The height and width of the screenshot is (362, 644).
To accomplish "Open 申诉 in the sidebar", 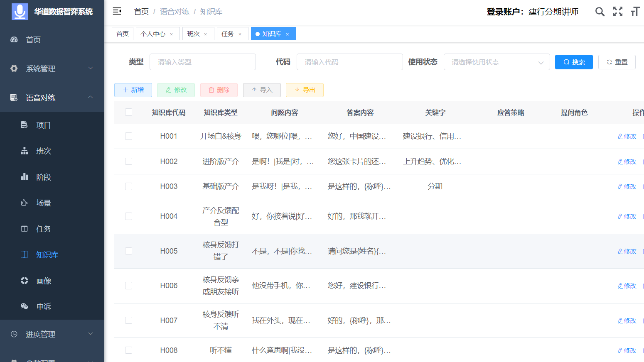I will pos(44,306).
